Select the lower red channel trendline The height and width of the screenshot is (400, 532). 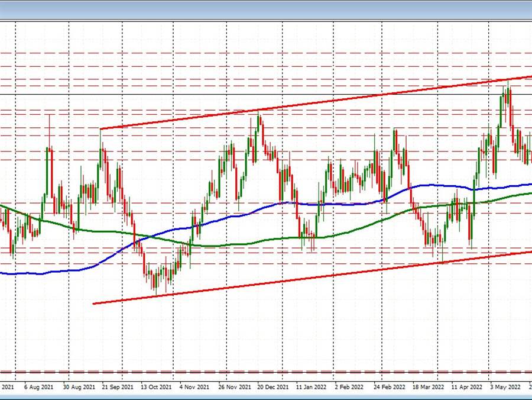pos(296,279)
